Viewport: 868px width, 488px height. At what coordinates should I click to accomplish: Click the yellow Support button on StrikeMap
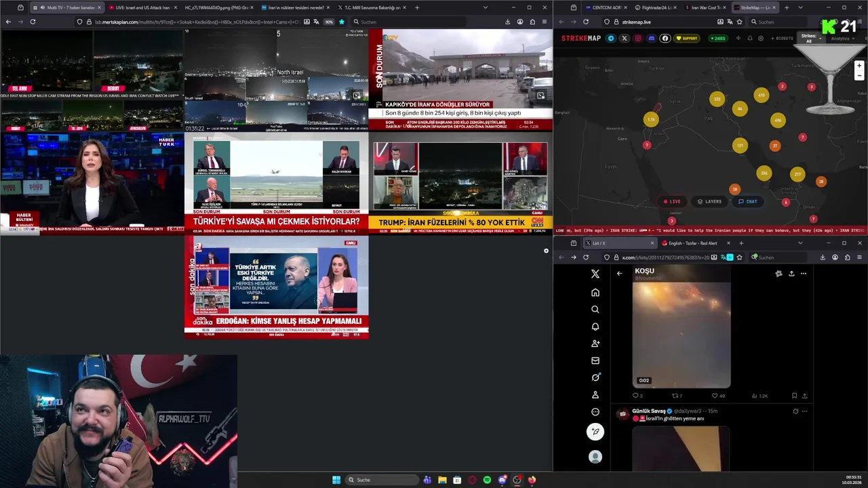point(686,38)
